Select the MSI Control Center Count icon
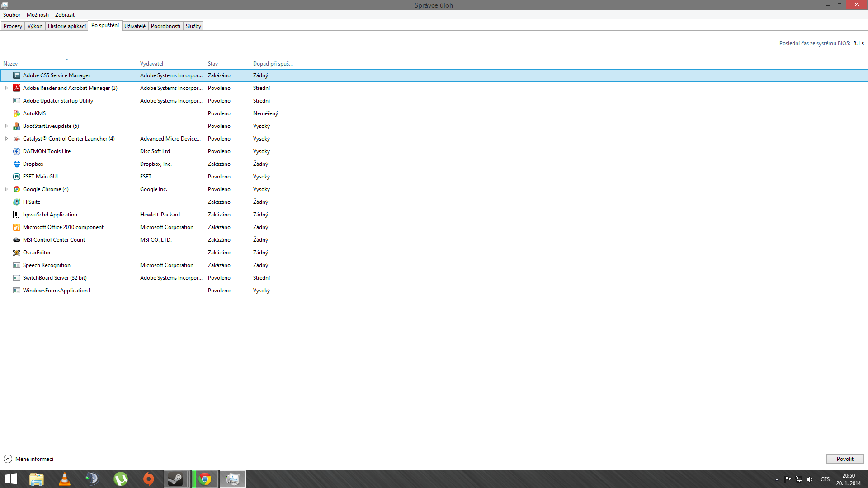 click(17, 240)
